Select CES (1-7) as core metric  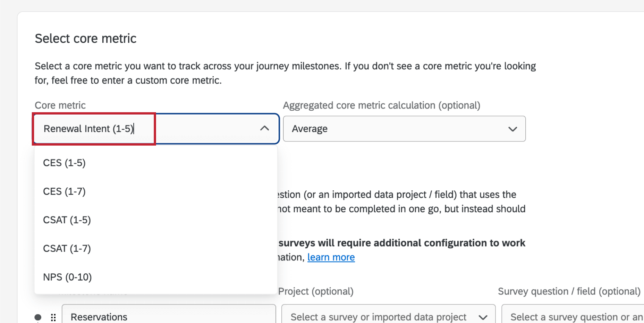pos(64,191)
